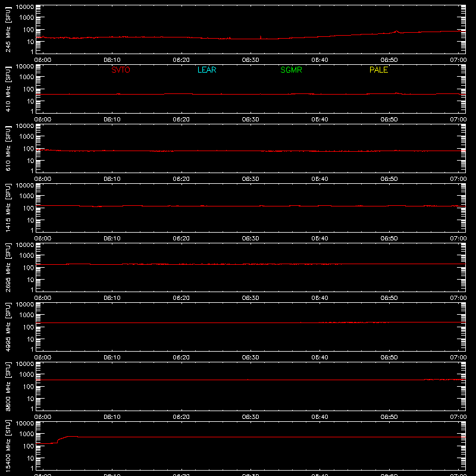Click the 06:20 label under the 410 MHz plot

click(181, 120)
